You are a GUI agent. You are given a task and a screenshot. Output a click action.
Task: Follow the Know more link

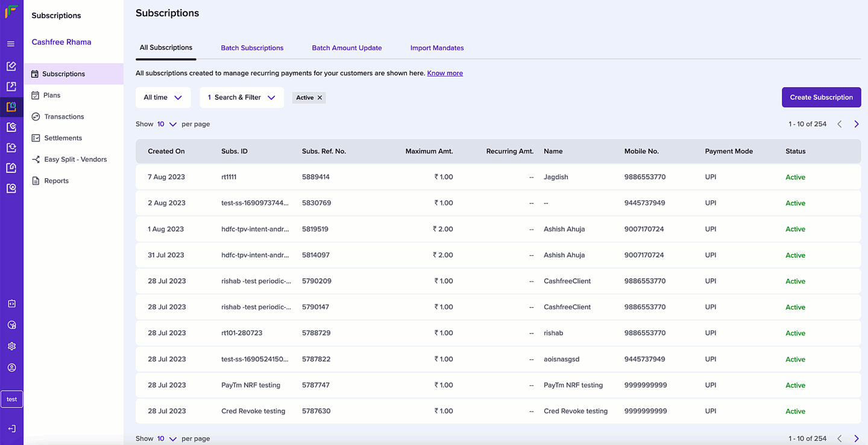tap(445, 73)
